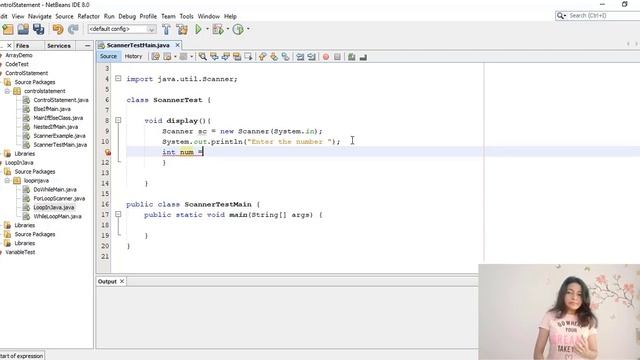The width and height of the screenshot is (640, 360).
Task: Open the dropdown arrow beside Run Project
Action: click(x=207, y=29)
